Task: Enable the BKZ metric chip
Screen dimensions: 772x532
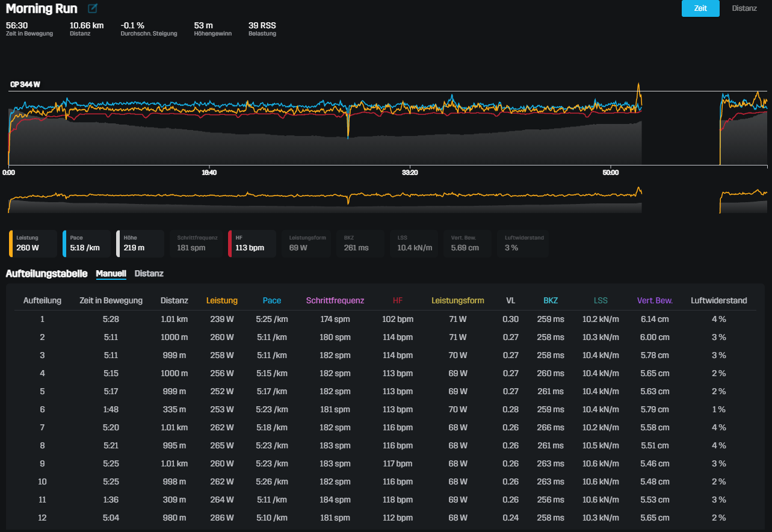Action: 361,243
